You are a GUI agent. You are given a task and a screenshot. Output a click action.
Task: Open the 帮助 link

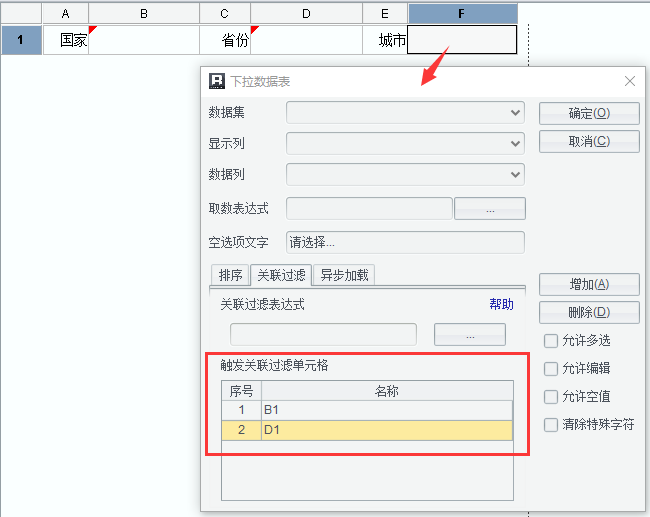pyautogui.click(x=501, y=304)
